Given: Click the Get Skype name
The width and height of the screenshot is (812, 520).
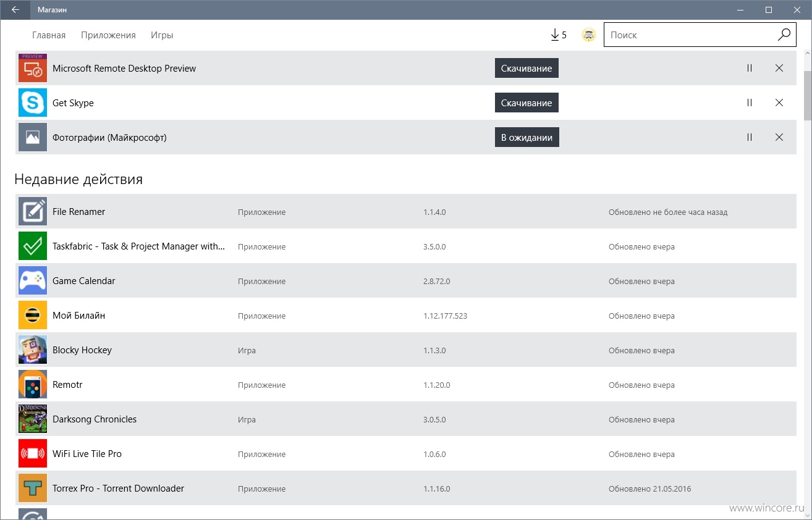Looking at the screenshot, I should click(x=73, y=103).
